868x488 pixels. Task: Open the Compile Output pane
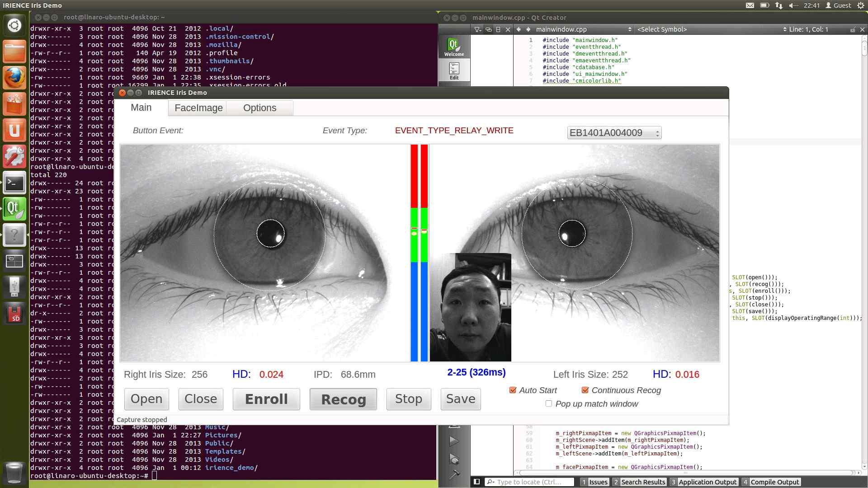(771, 482)
